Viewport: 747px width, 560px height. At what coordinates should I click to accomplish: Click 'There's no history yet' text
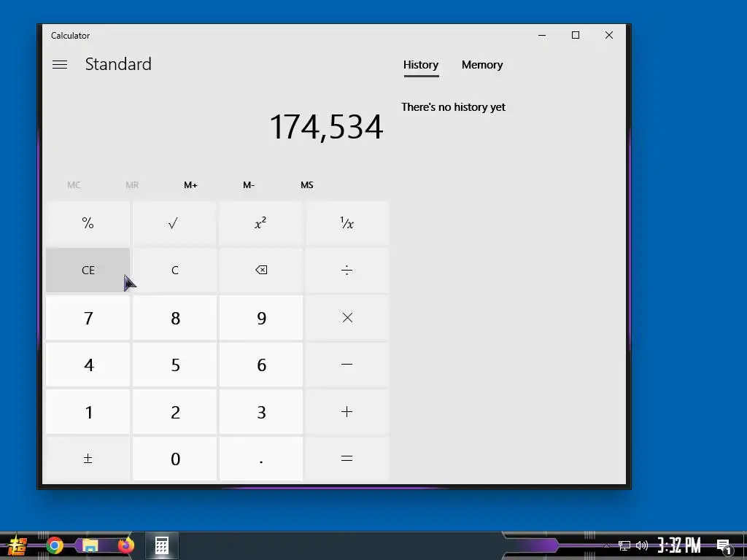click(453, 107)
